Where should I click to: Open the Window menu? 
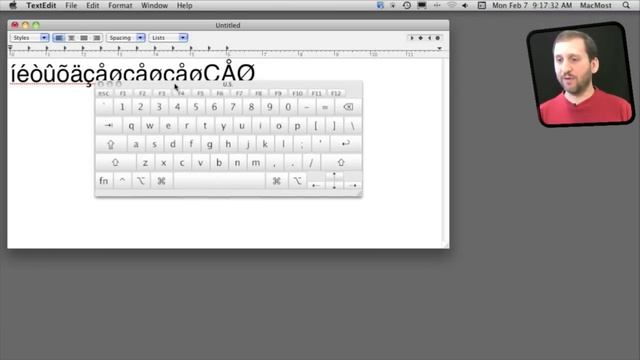click(x=154, y=5)
